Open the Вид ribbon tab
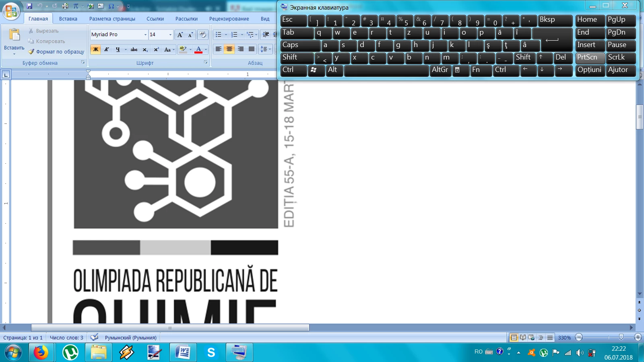This screenshot has width=644, height=362. (x=265, y=19)
